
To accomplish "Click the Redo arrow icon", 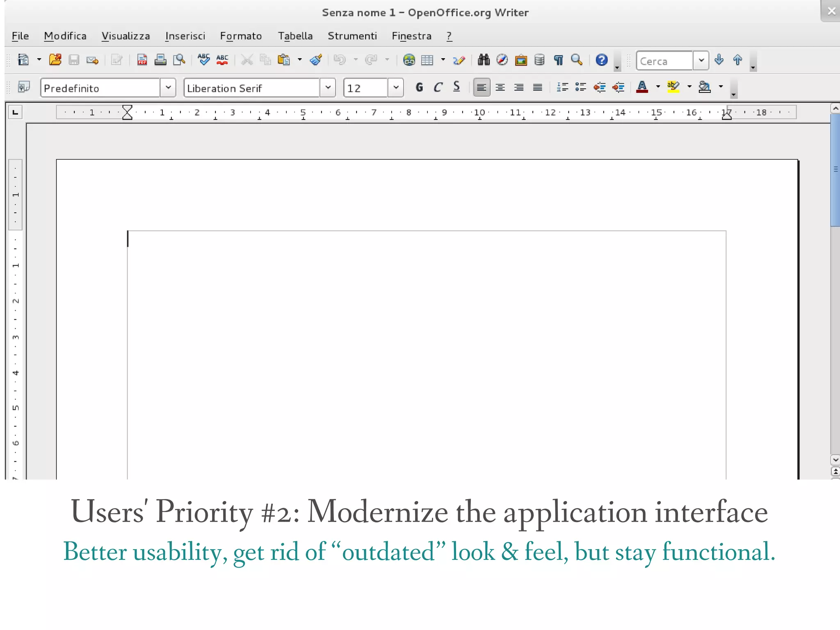I will [371, 60].
